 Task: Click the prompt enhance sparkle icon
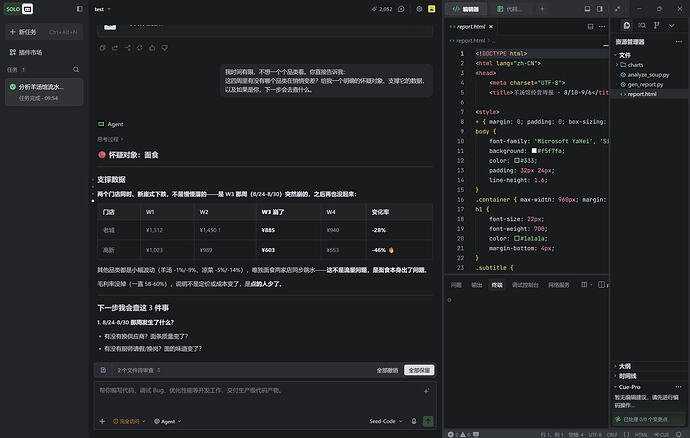[426, 391]
